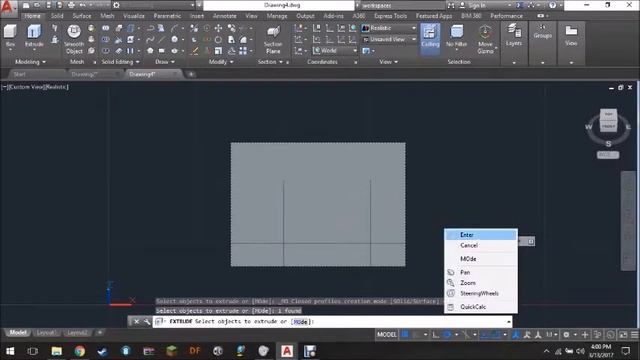The height and width of the screenshot is (360, 640).
Task: Open Chrome from the taskbar
Action: point(80,351)
